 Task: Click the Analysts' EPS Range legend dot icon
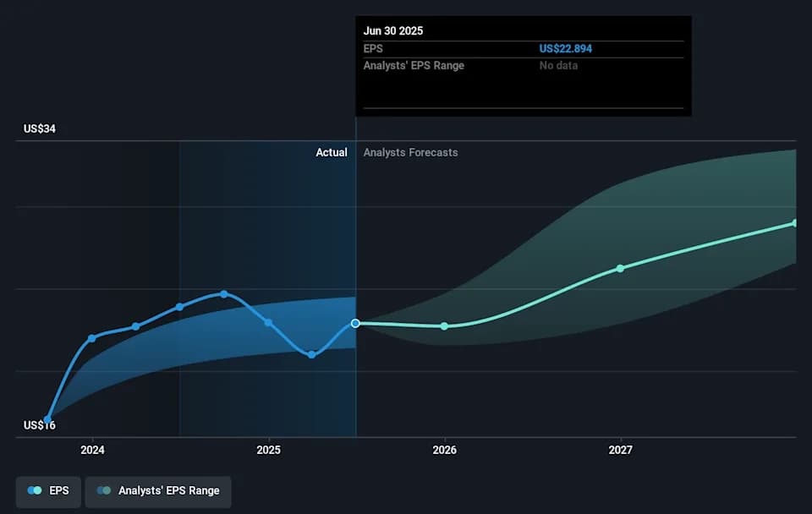click(x=103, y=490)
